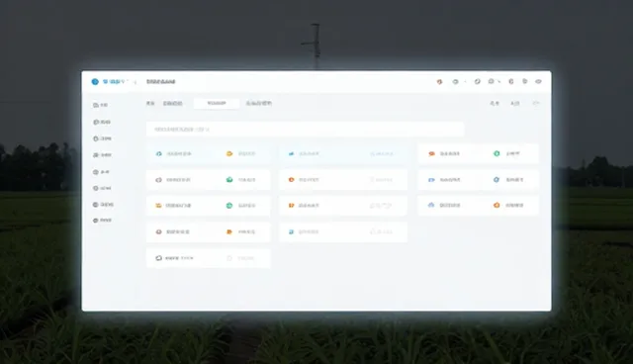Click the faded icon after the tab-row text buttons
Screen dimensions: 633x364
pyautogui.click(x=536, y=103)
